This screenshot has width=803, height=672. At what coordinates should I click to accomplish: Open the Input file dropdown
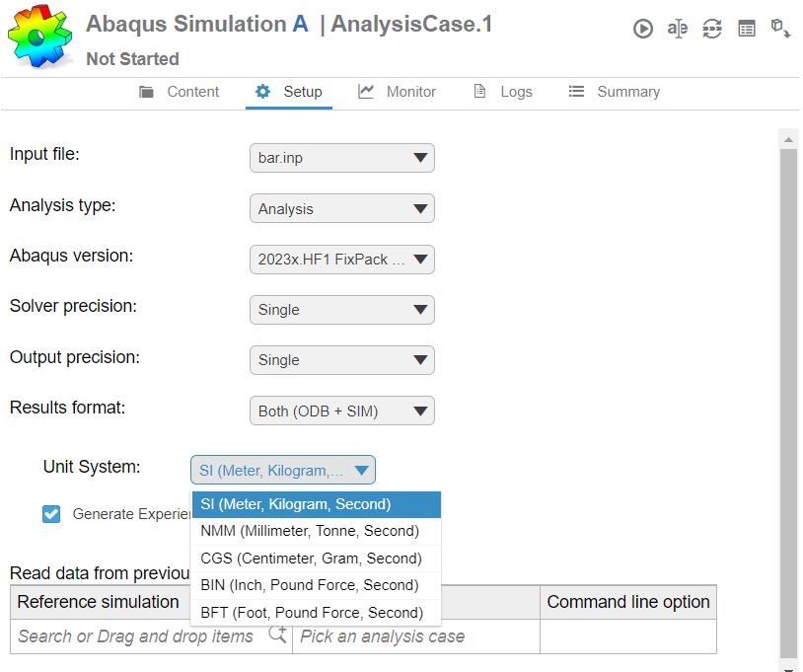[341, 158]
